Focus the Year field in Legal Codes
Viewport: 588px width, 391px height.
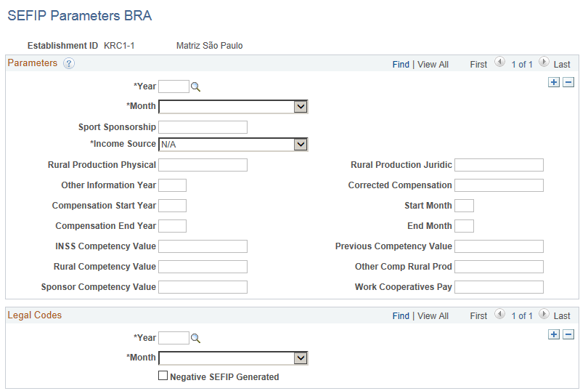click(x=174, y=338)
